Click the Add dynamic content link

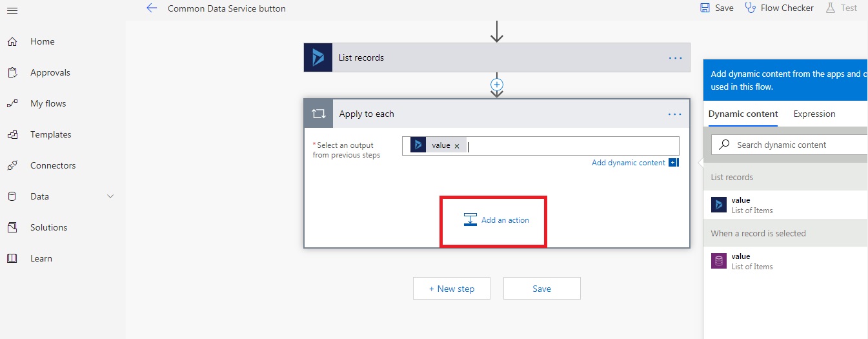click(x=628, y=163)
